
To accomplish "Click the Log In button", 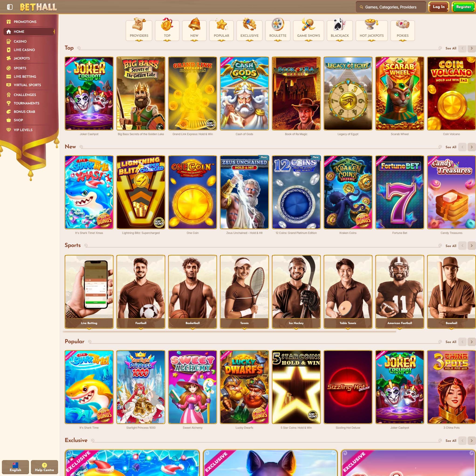I will point(438,7).
